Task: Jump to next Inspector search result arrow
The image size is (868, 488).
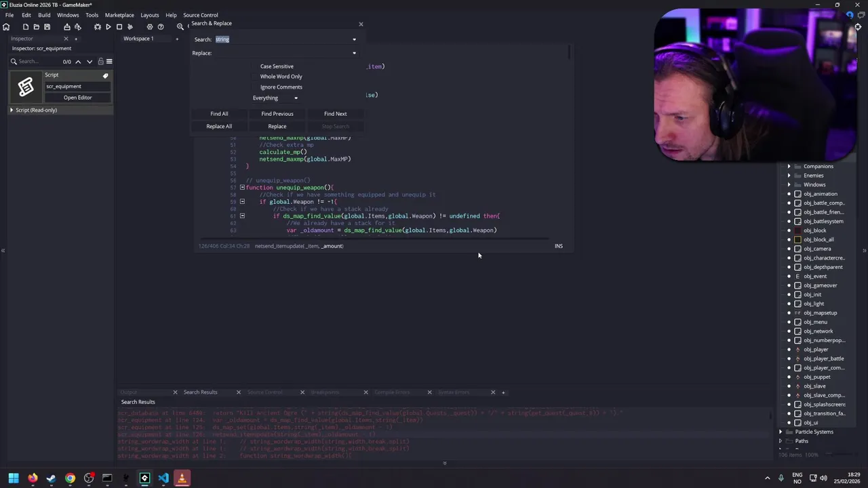Action: click(89, 61)
